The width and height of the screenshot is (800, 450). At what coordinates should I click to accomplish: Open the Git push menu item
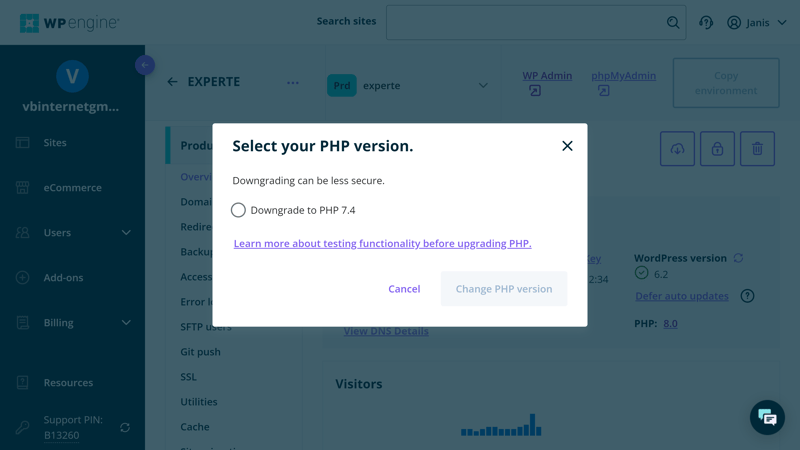pos(200,352)
